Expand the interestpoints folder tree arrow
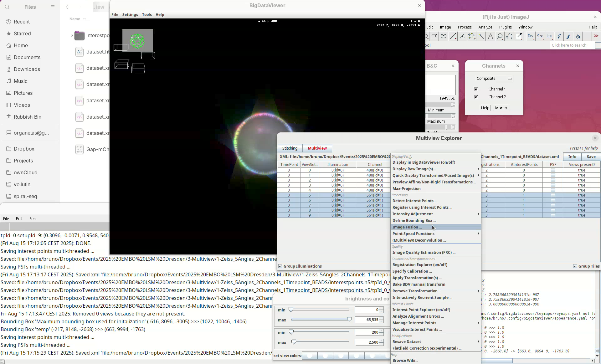The width and height of the screenshot is (601, 364). pos(72,35)
